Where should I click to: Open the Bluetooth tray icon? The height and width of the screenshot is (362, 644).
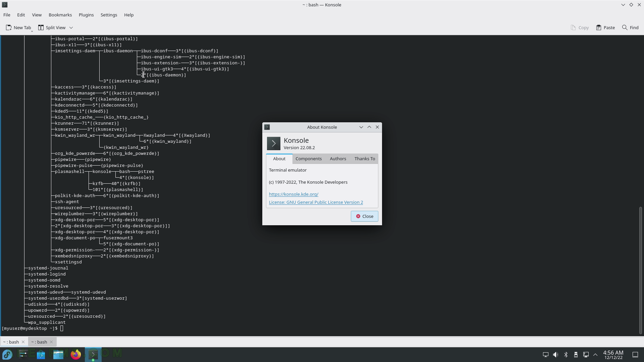(x=566, y=355)
